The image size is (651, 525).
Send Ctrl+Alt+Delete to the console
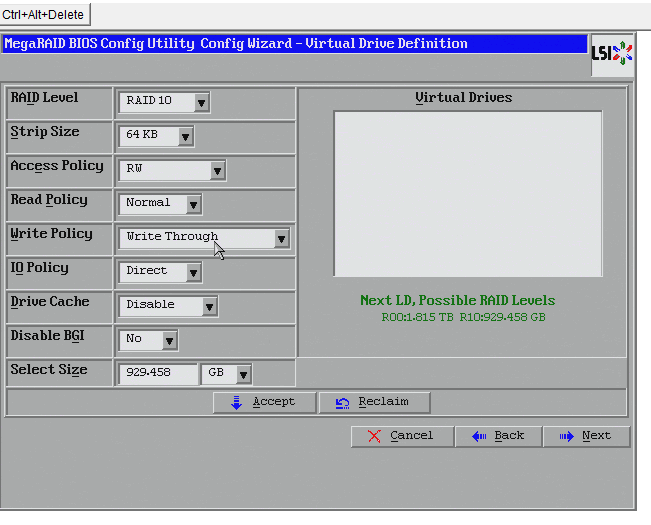click(x=44, y=15)
